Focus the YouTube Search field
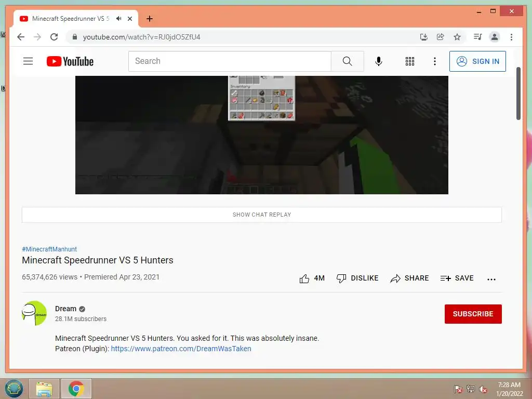Image resolution: width=532 pixels, height=399 pixels. (x=230, y=61)
